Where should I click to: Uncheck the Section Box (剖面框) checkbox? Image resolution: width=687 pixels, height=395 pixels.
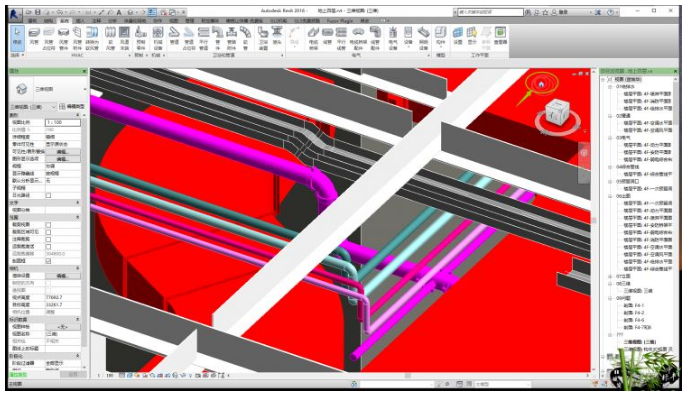coord(48,261)
